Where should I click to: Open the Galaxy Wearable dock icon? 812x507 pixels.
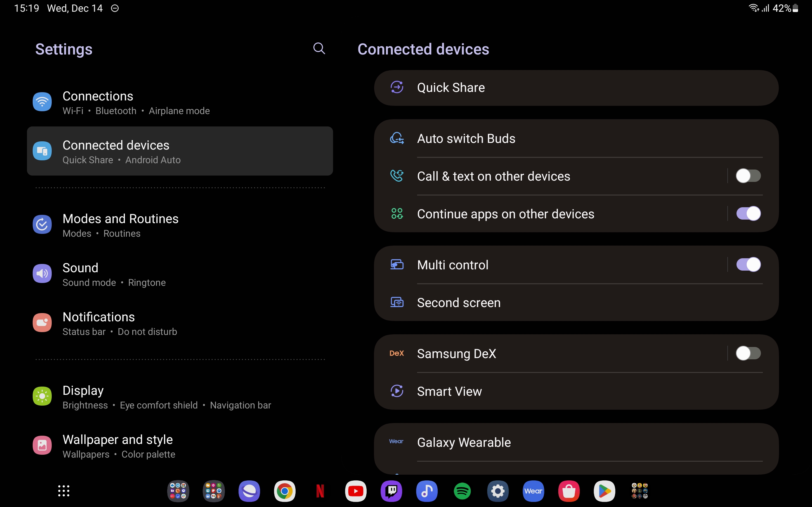(533, 491)
